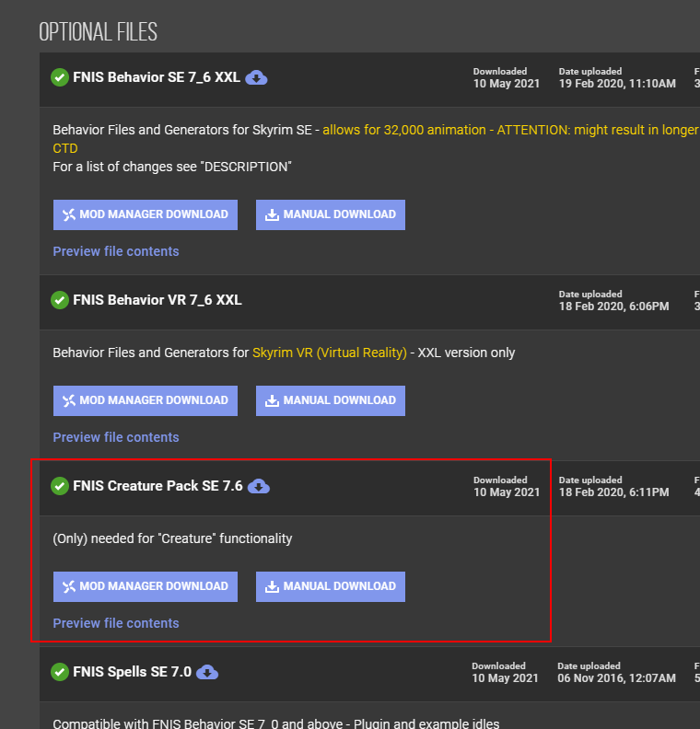Viewport: 700px width, 729px height.
Task: Start Mod Manager Download for FNIS Behavior VR
Action: click(146, 400)
